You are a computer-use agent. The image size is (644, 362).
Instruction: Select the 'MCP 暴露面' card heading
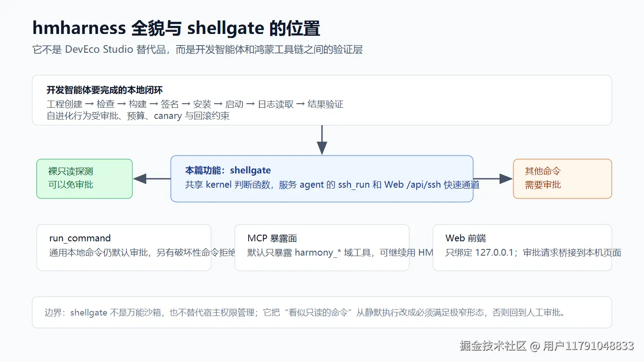pos(272,238)
